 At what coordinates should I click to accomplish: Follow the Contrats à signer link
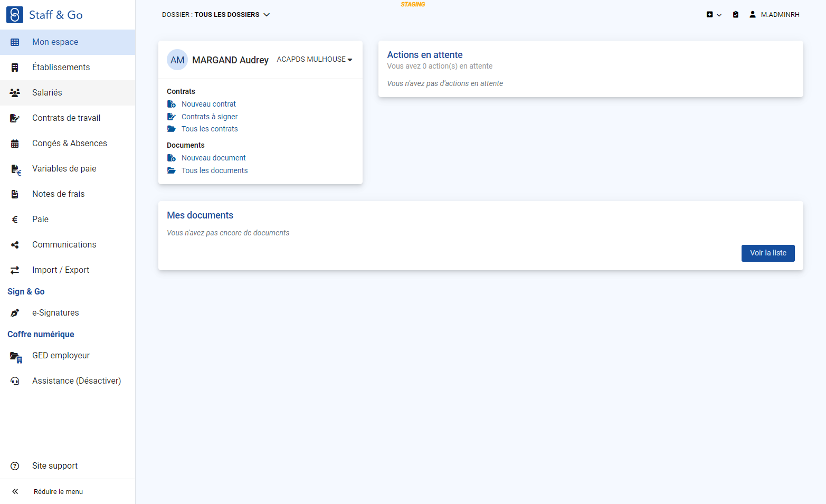tap(210, 117)
